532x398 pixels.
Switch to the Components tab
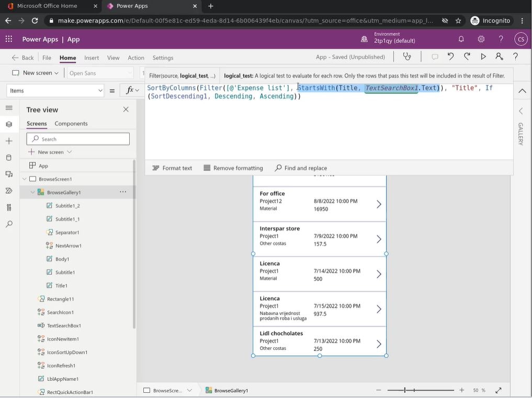pyautogui.click(x=71, y=124)
